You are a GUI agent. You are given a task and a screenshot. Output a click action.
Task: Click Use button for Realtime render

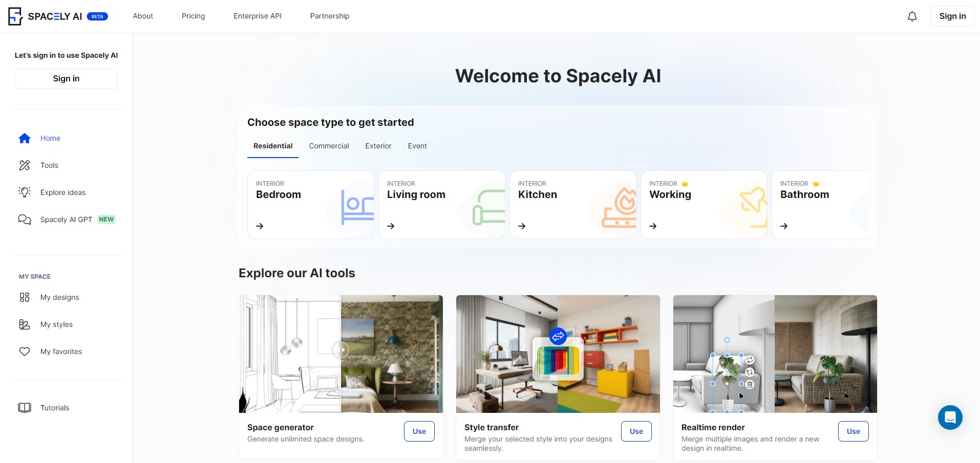tap(854, 431)
